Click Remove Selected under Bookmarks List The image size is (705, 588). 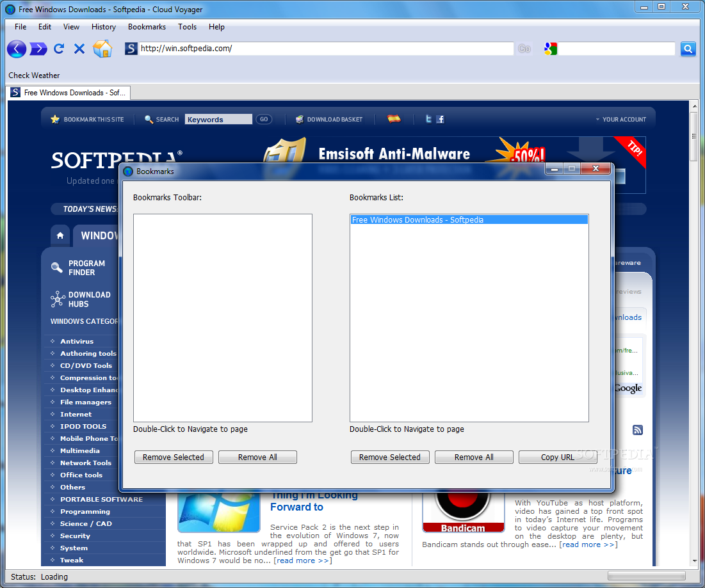coord(390,457)
